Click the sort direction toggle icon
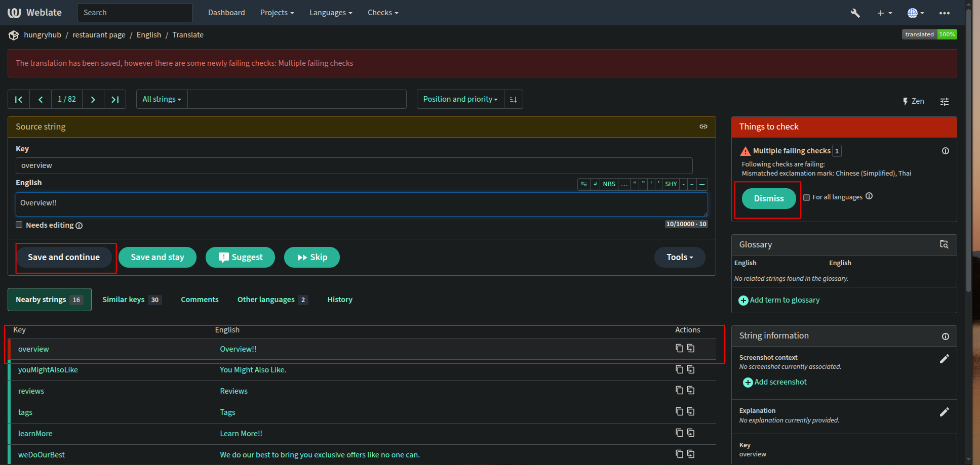The width and height of the screenshot is (980, 465). (x=513, y=100)
